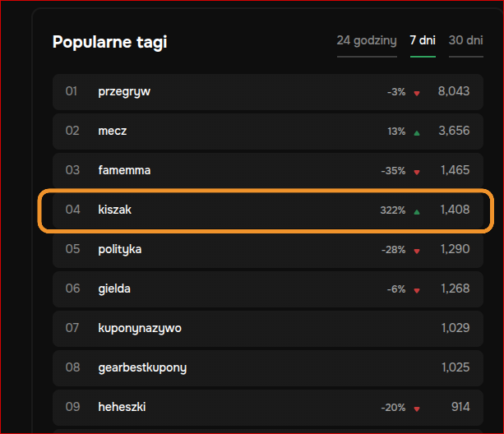Click the gielda tag
The image size is (504, 434).
(114, 289)
